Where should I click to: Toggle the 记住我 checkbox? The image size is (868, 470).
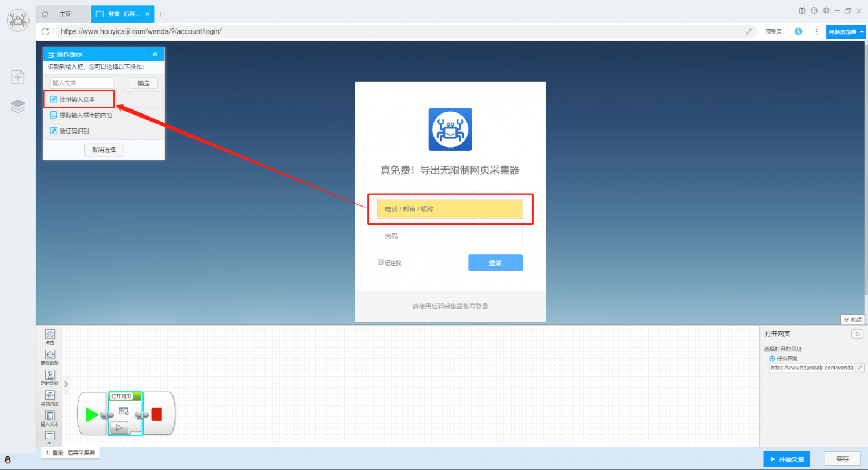click(x=381, y=262)
